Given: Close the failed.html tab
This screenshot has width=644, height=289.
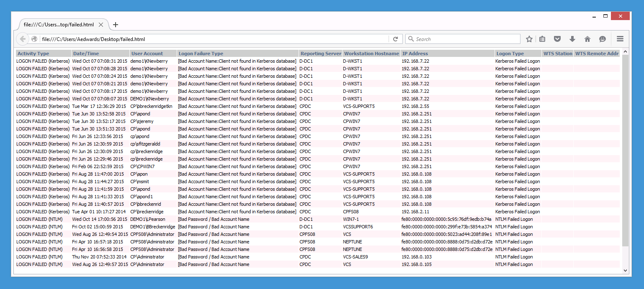Looking at the screenshot, I should coord(101,25).
